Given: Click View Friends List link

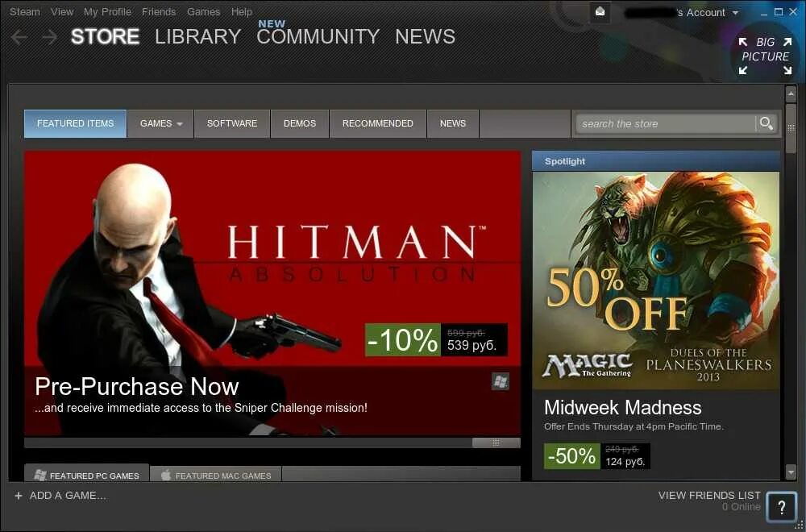Looking at the screenshot, I should [x=709, y=495].
